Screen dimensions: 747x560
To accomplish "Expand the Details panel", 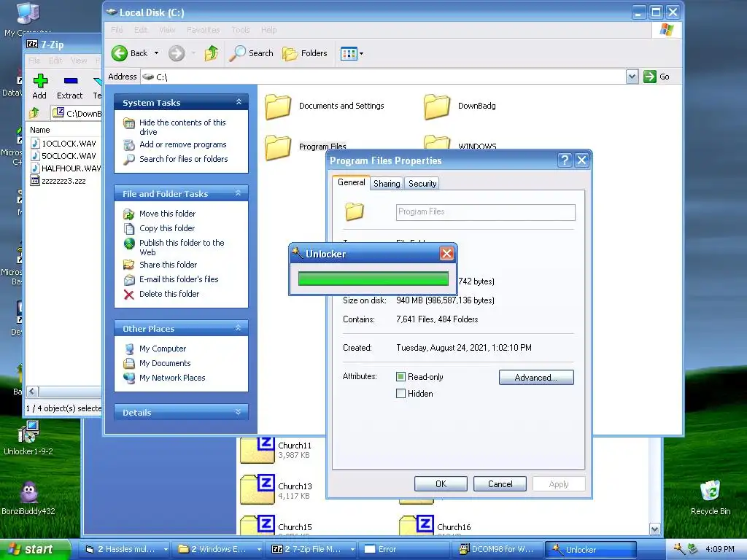I will 239,413.
